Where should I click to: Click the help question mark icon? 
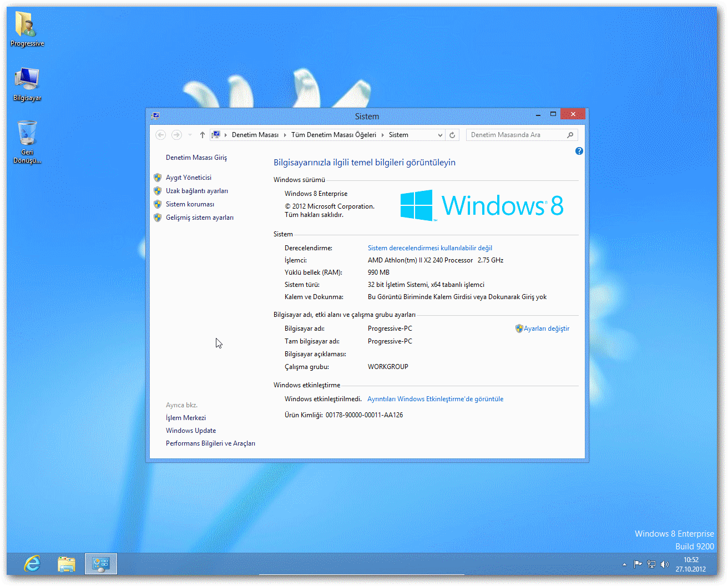(579, 151)
